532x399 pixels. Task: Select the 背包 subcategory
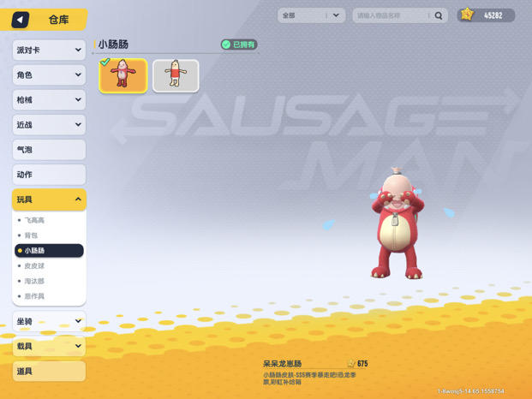pos(31,235)
